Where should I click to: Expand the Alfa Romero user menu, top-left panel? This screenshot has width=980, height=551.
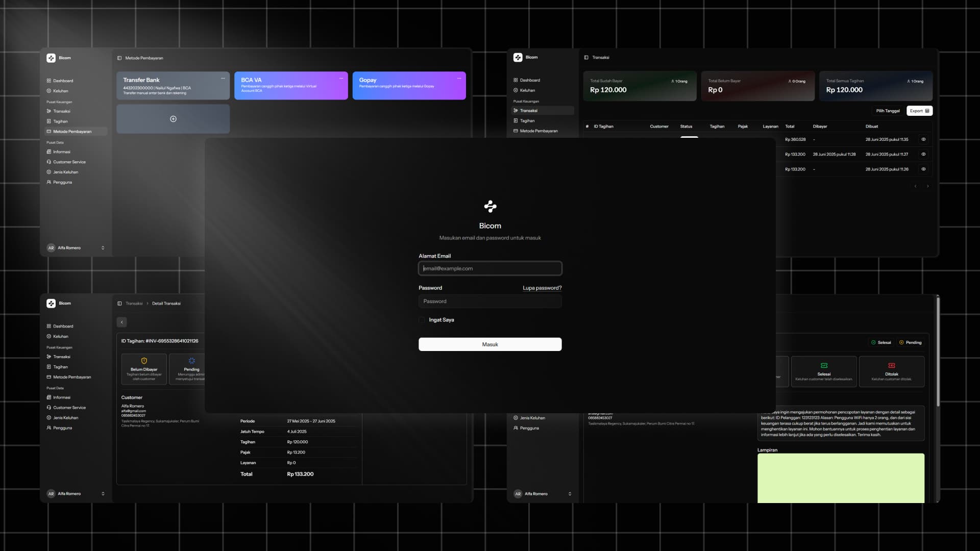(103, 248)
